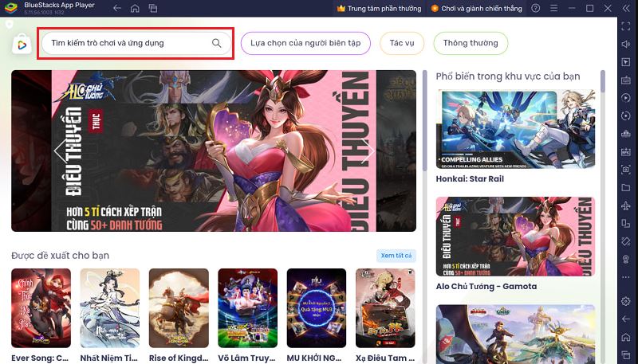
Task: Go back using the title bar arrow
Action: click(117, 9)
